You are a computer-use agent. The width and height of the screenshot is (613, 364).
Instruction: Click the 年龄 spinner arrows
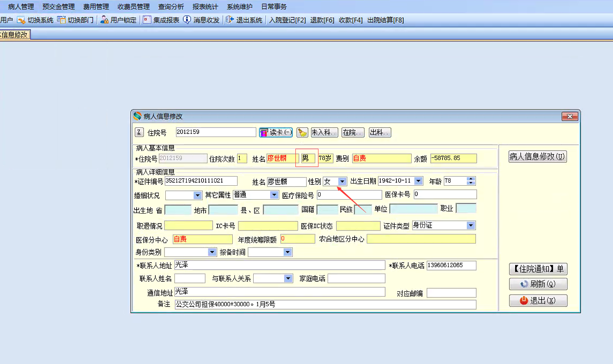(x=471, y=181)
